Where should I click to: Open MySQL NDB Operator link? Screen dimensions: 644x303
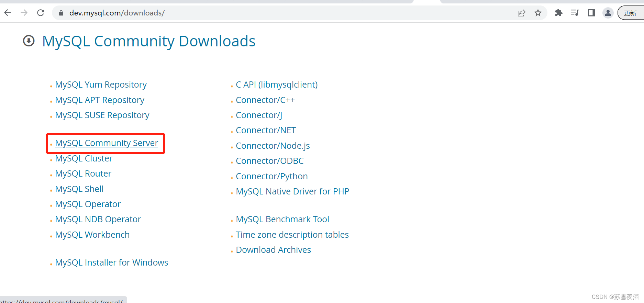click(98, 219)
